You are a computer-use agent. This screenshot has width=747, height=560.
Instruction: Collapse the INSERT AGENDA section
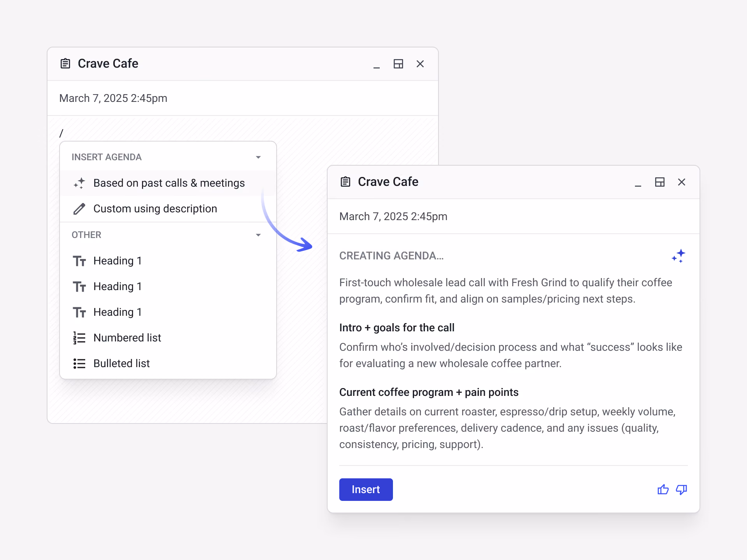pos(258,157)
